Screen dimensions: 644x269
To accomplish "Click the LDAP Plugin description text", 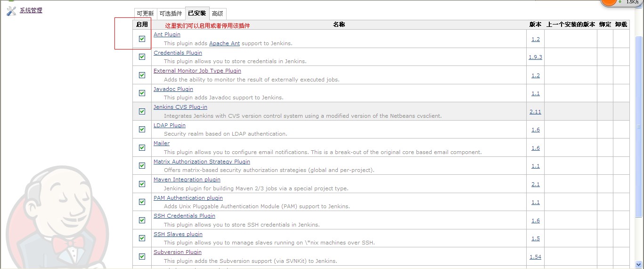I will point(225,134).
